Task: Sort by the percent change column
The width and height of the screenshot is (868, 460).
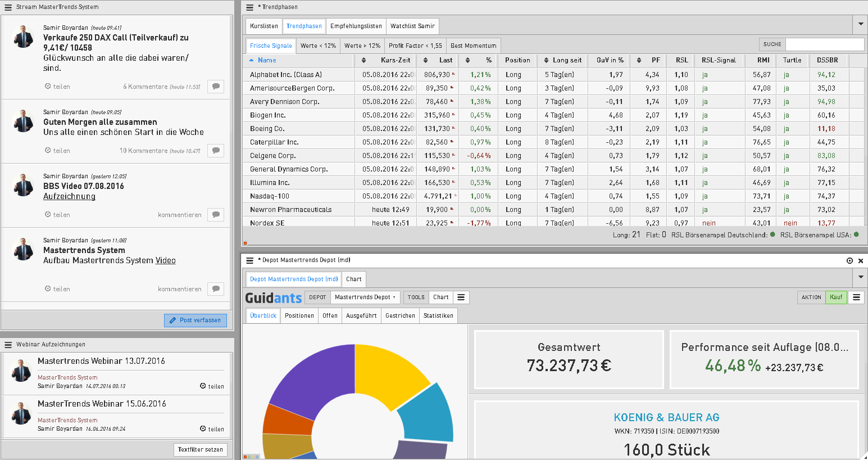Action: [467, 60]
